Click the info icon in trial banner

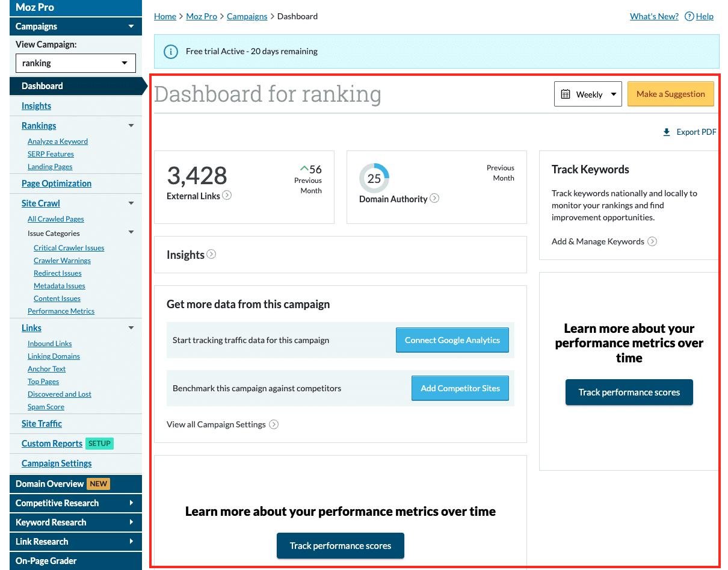(171, 52)
